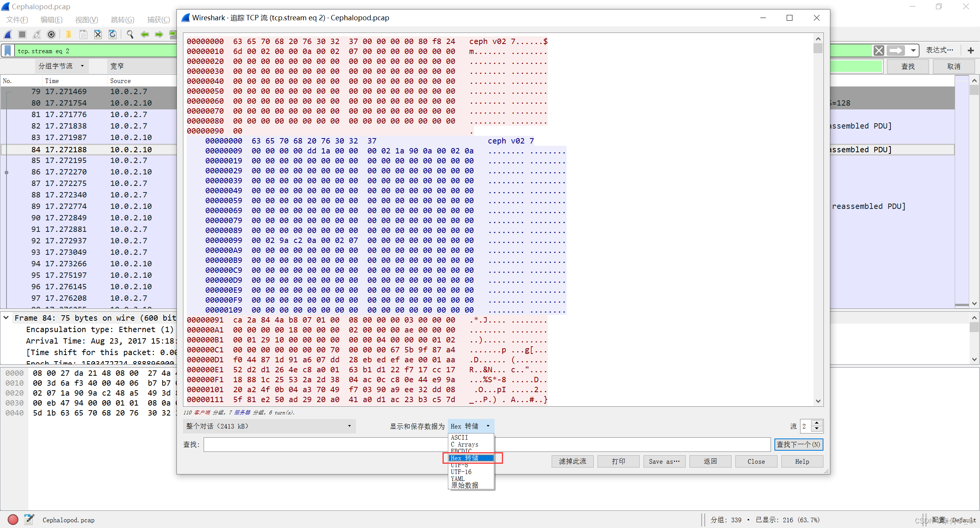Select UTF-16 in the format list
The width and height of the screenshot is (980, 528).
471,472
